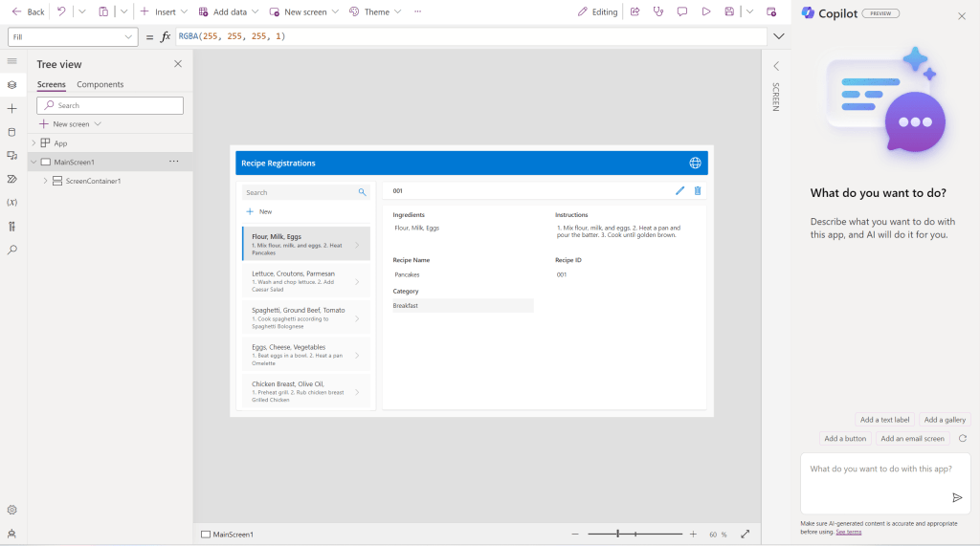Select the Tree view layers icon

pos(11,85)
